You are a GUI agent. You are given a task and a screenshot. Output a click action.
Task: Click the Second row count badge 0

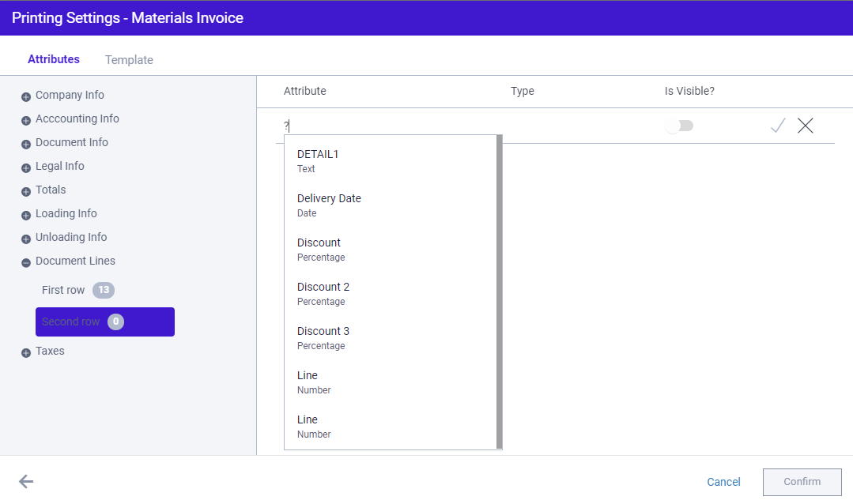pos(116,322)
